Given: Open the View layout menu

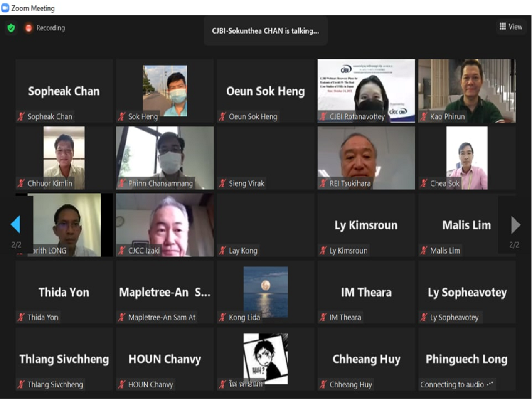Looking at the screenshot, I should 510,27.
